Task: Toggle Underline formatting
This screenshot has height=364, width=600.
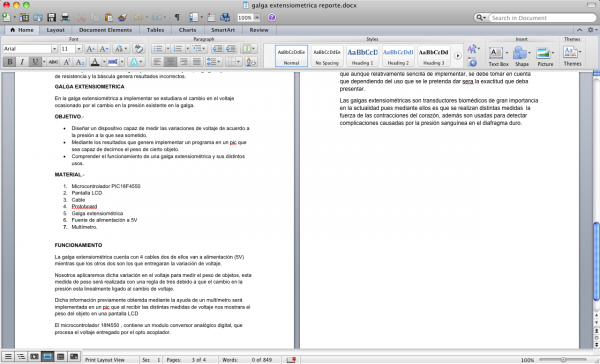Action: (35, 62)
